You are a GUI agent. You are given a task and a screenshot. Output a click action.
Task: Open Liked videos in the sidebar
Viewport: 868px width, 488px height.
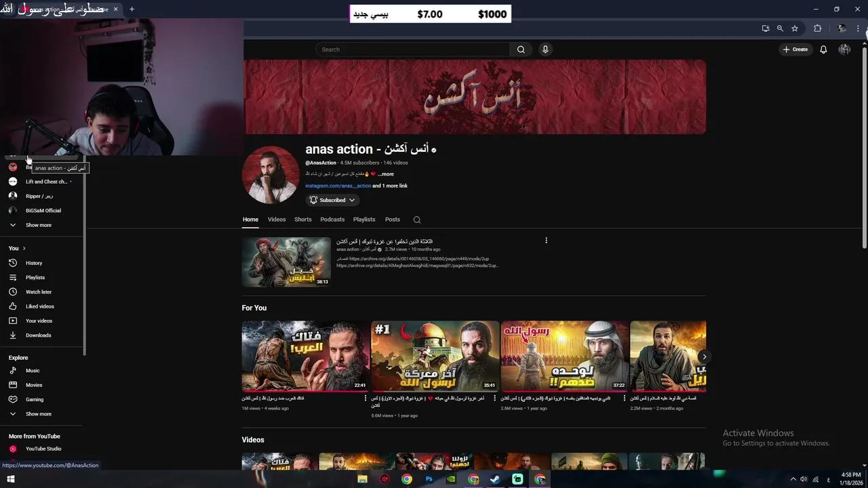(x=40, y=306)
